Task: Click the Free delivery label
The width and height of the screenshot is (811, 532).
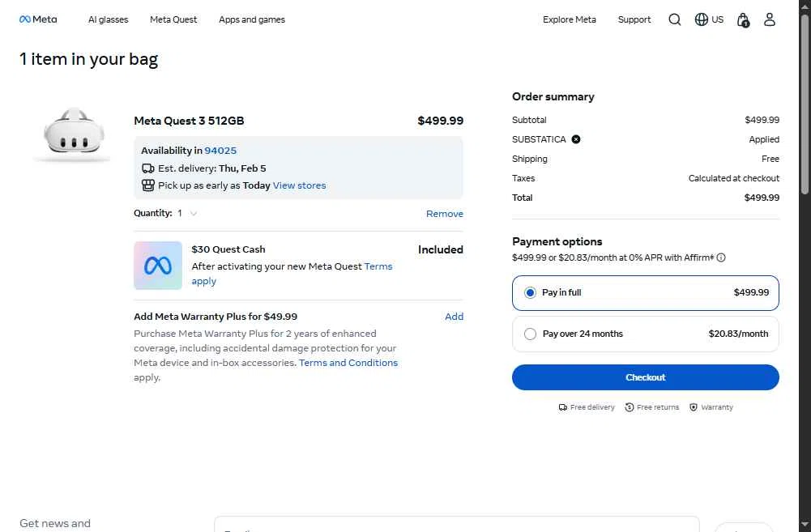Action: pos(592,407)
